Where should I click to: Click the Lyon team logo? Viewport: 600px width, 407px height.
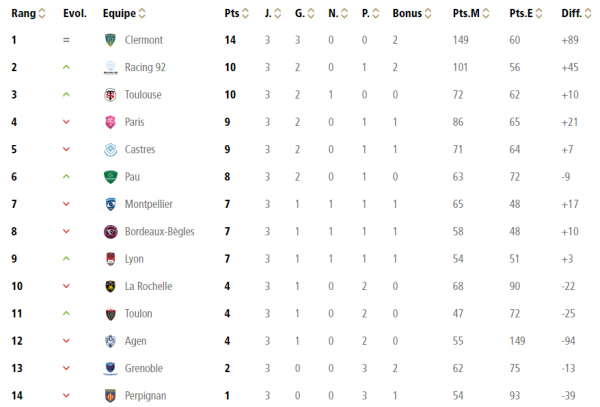tap(111, 259)
